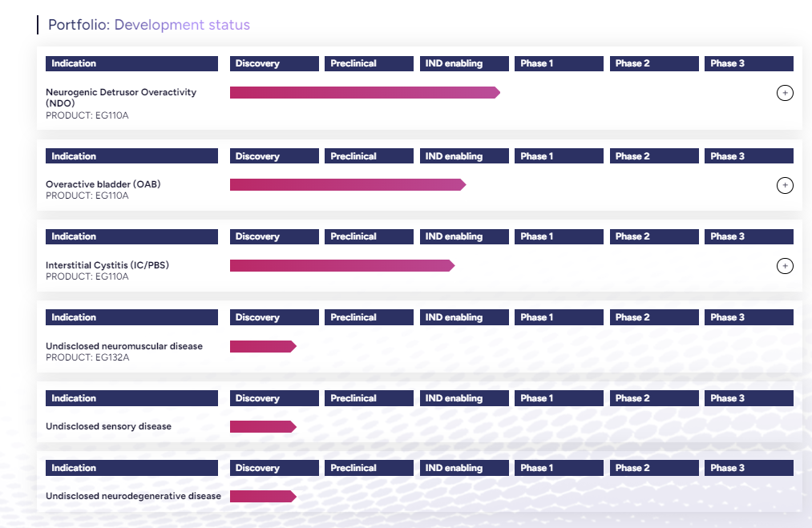The image size is (812, 528).
Task: Click the Neurogenic Detrusor Overactivity progress bar
Action: [364, 93]
